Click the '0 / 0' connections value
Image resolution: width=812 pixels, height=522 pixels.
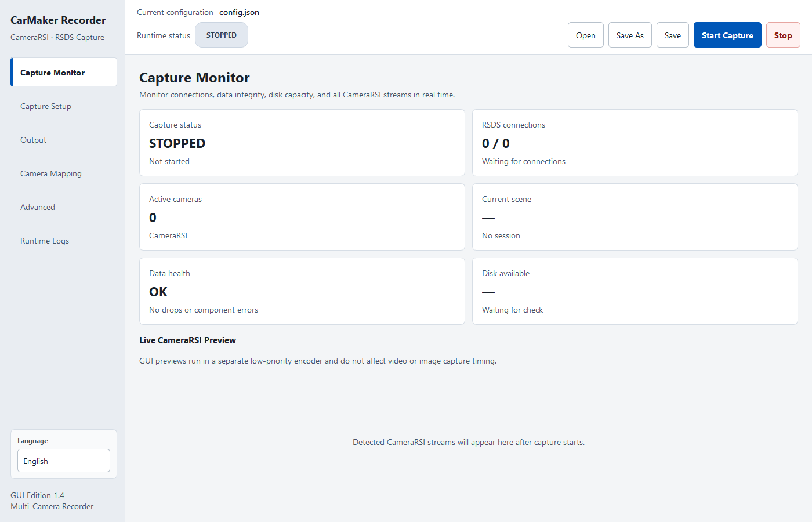[x=496, y=143]
